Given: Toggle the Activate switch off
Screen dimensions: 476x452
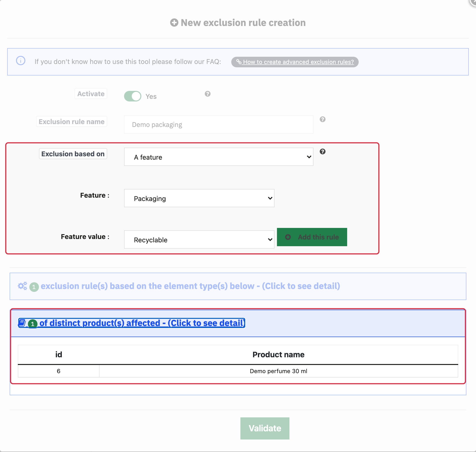Looking at the screenshot, I should (x=132, y=96).
